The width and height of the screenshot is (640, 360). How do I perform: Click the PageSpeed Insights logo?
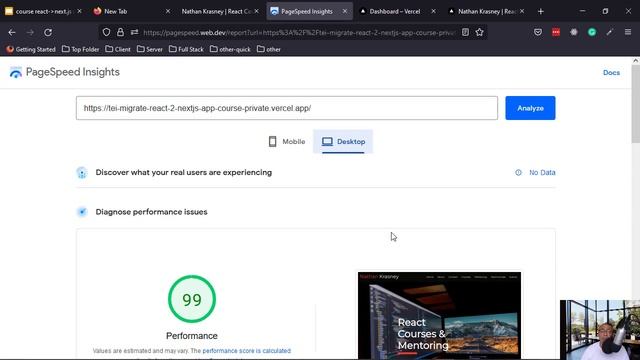click(x=64, y=72)
